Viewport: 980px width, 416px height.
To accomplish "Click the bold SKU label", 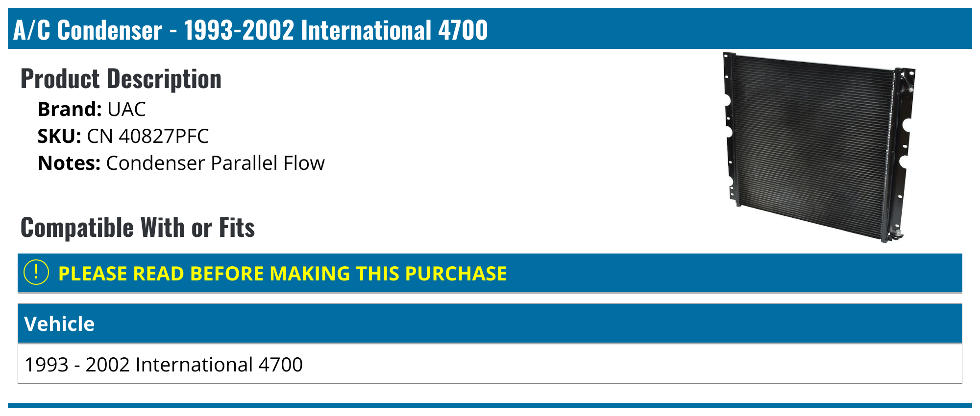I will click(x=59, y=136).
